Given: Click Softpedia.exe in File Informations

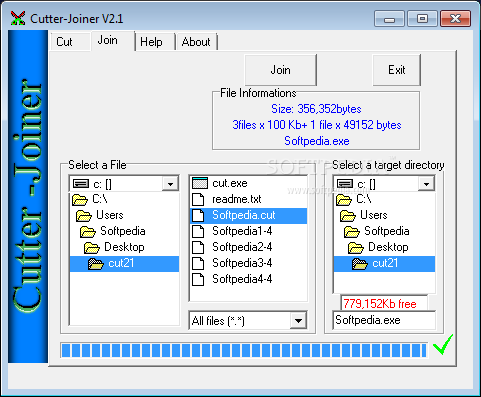Looking at the screenshot, I should point(317,141).
